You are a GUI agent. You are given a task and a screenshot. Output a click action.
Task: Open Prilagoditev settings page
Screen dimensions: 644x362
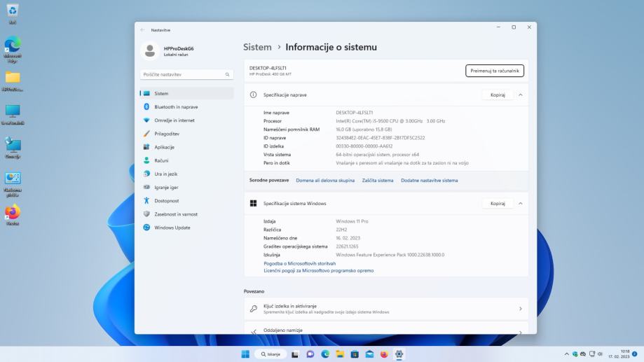coord(187,134)
